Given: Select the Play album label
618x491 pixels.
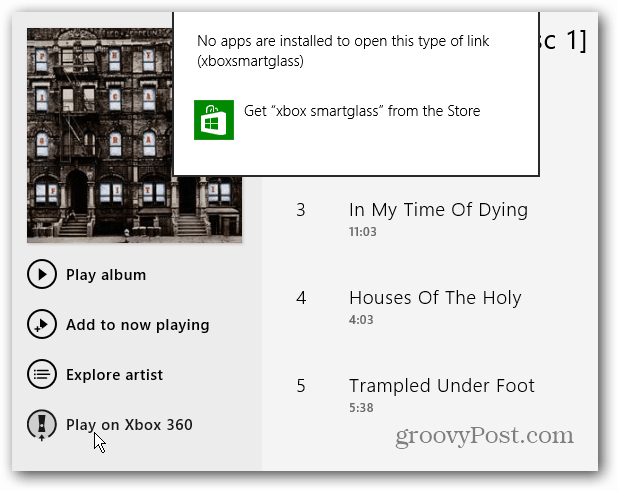Looking at the screenshot, I should coord(106,275).
